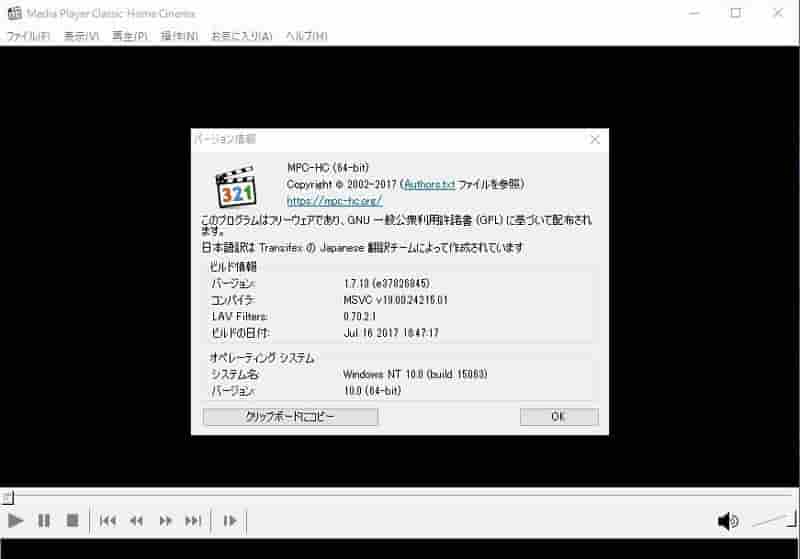Open the ファイル(F) menu

28,36
